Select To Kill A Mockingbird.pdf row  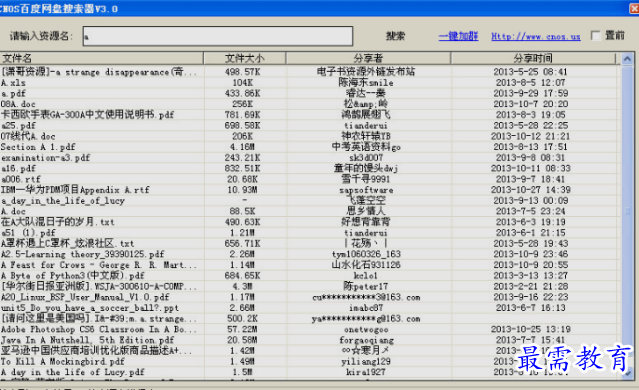point(310,361)
